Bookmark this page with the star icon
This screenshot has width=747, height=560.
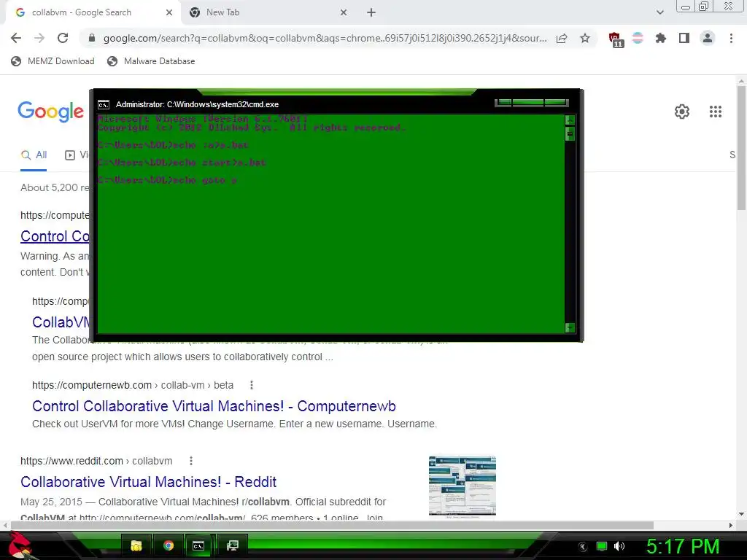point(585,38)
